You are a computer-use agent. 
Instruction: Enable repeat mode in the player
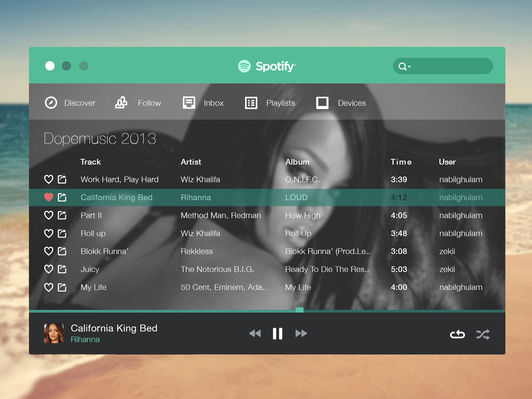[457, 334]
